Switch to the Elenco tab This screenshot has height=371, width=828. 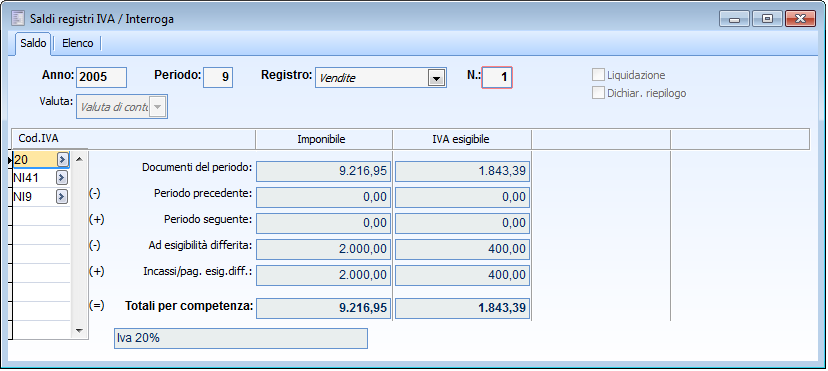point(78,43)
